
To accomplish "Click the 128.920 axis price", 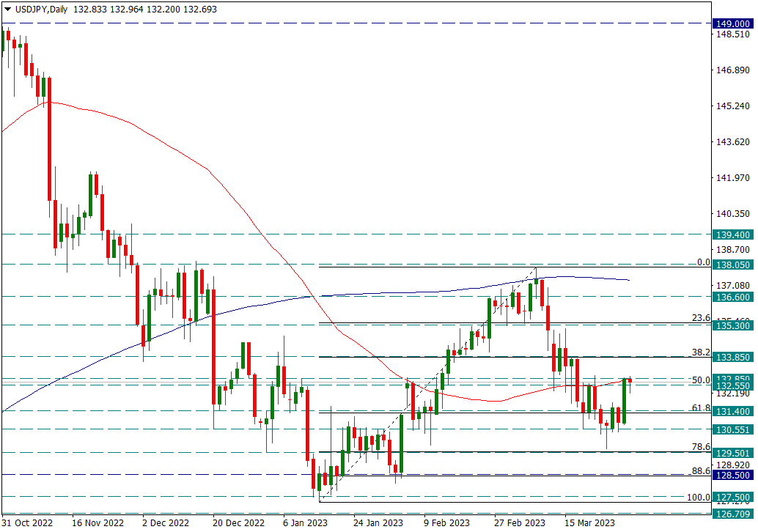I will click(x=733, y=465).
